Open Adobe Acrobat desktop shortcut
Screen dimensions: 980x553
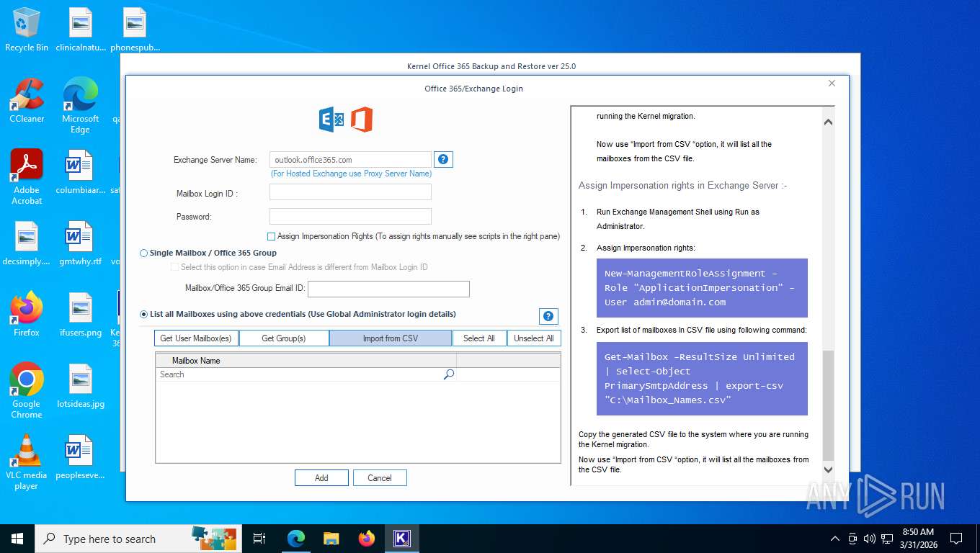pyautogui.click(x=27, y=177)
